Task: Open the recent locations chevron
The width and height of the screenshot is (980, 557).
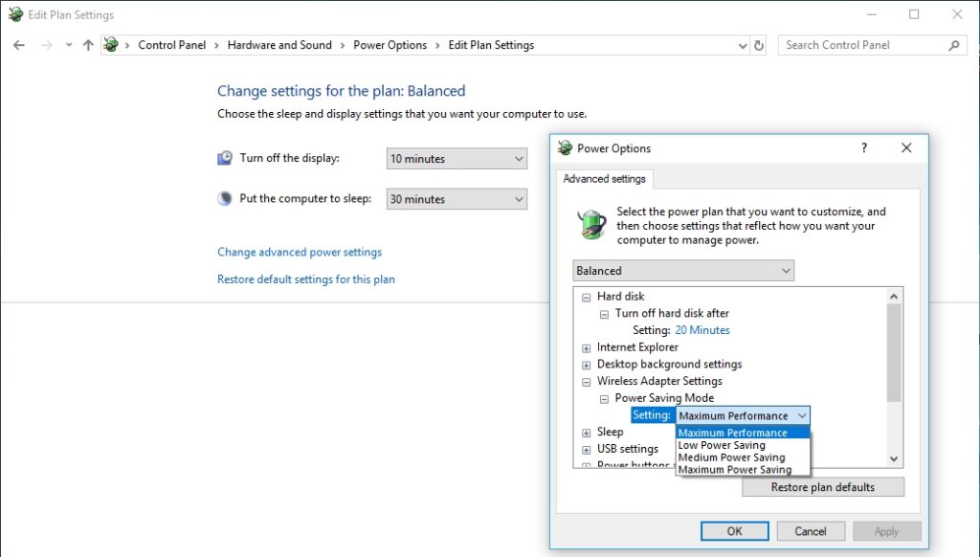Action: point(68,45)
